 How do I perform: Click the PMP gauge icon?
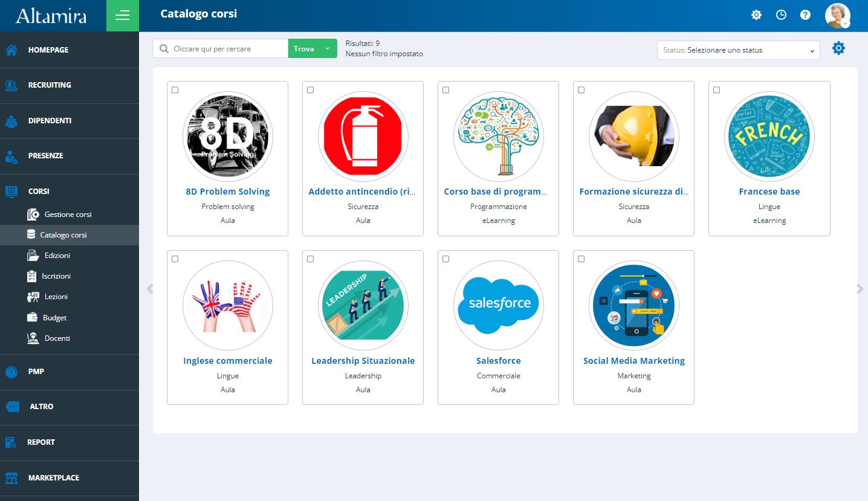(x=11, y=372)
